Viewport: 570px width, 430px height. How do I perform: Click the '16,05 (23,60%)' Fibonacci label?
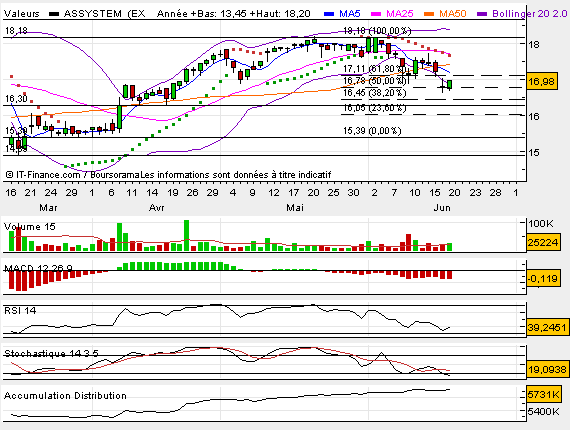click(374, 108)
